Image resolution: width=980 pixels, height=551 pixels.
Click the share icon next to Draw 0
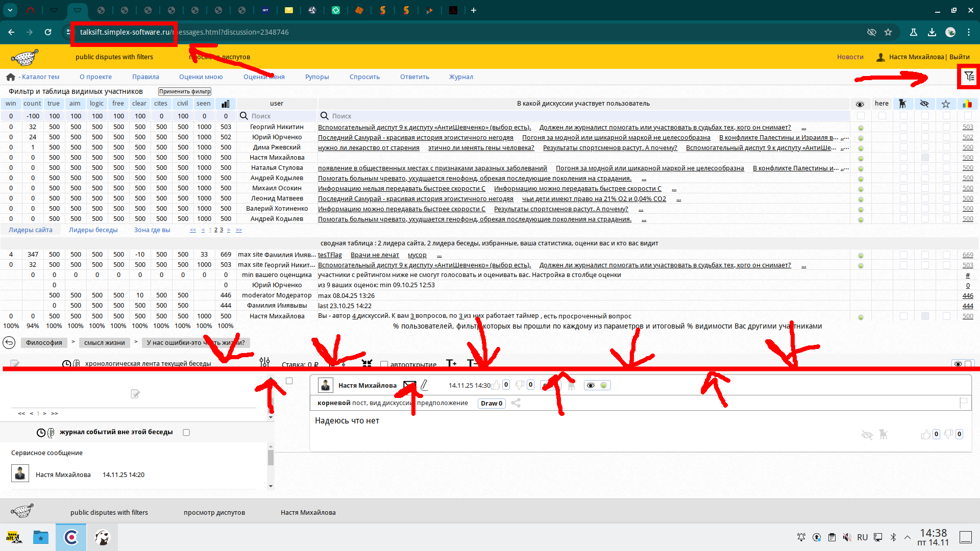(x=516, y=403)
